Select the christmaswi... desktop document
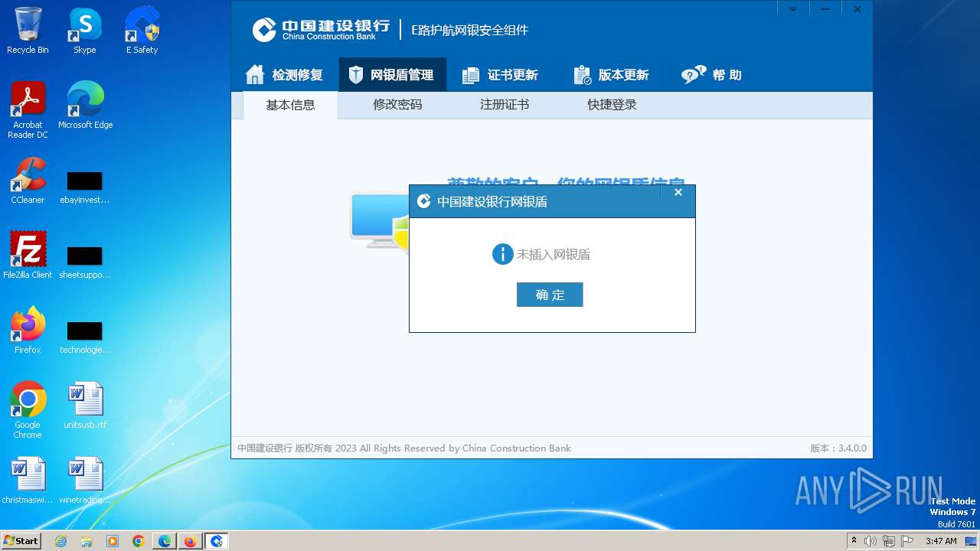Image resolution: width=980 pixels, height=551 pixels. pyautogui.click(x=28, y=481)
